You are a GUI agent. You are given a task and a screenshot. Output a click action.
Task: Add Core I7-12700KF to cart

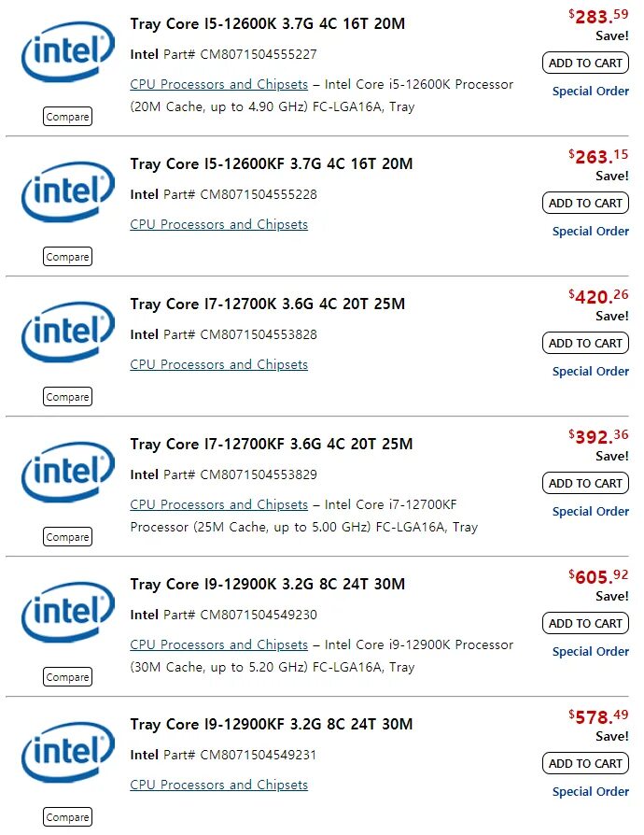(x=585, y=483)
